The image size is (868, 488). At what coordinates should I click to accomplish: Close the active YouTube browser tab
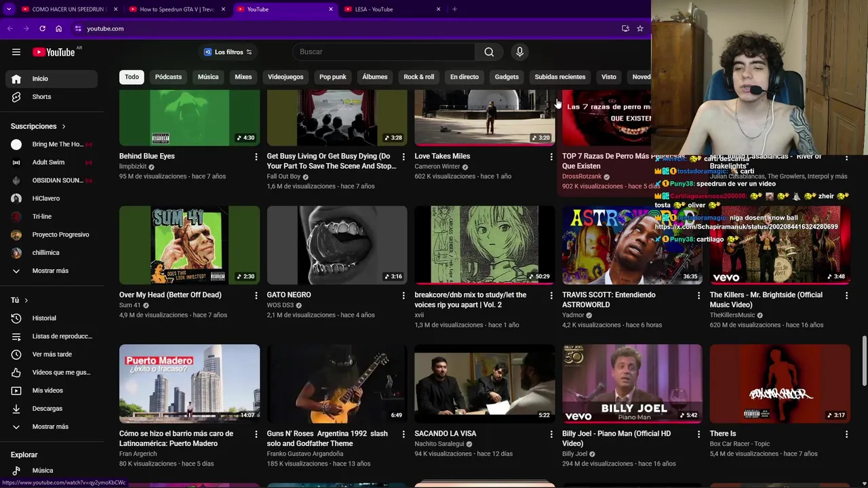pos(331,9)
